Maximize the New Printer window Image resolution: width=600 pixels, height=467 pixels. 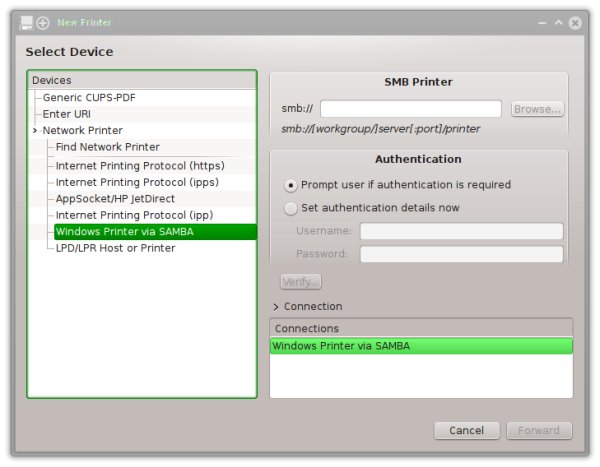pyautogui.click(x=559, y=23)
